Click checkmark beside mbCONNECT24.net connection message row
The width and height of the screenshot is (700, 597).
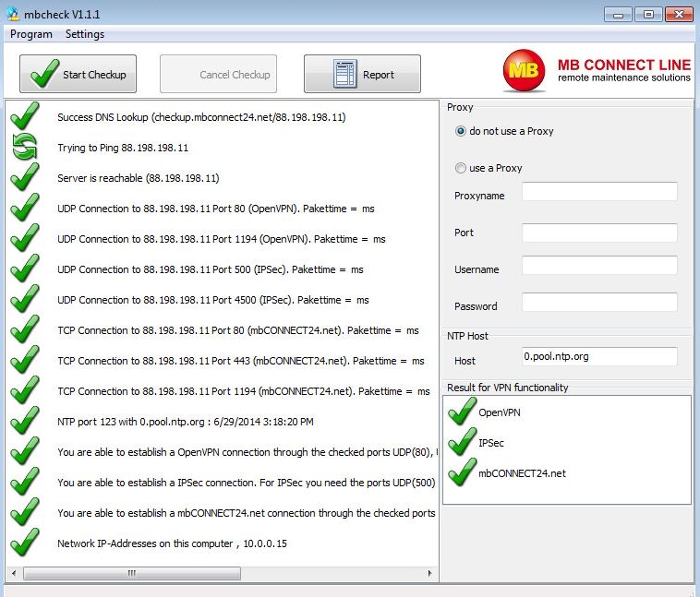coord(26,511)
